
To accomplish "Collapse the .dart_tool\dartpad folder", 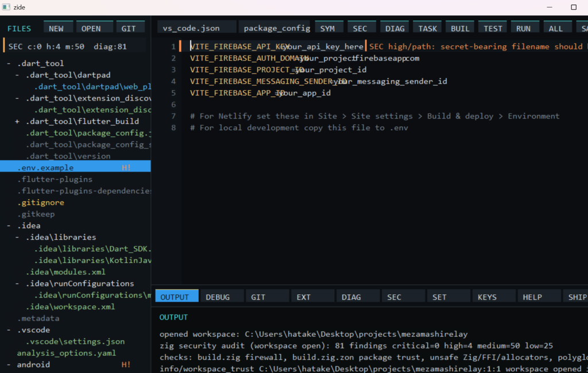I will [x=17, y=75].
